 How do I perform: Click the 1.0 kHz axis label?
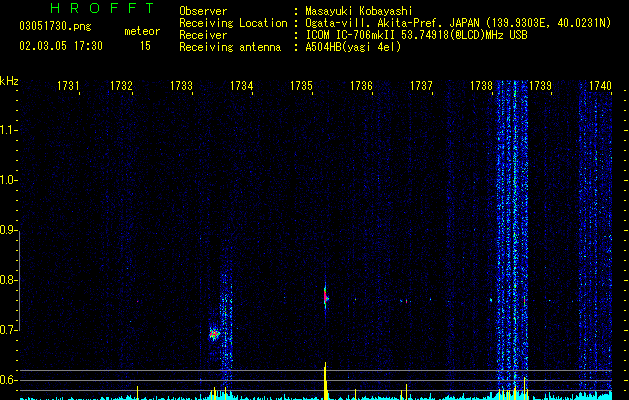pyautogui.click(x=8, y=180)
